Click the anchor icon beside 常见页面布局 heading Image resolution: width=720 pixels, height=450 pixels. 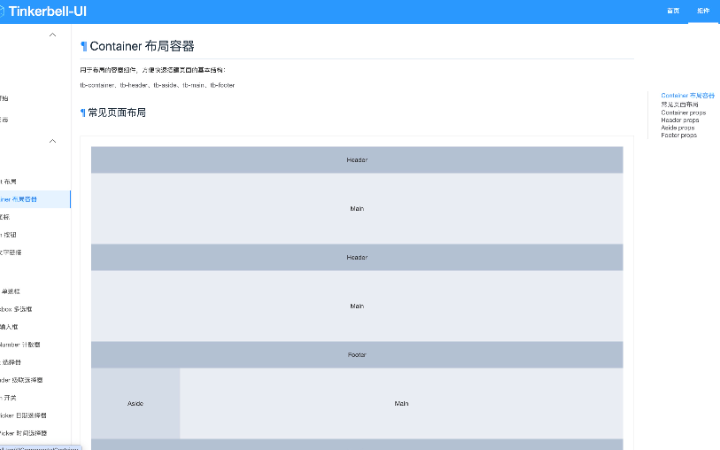point(83,113)
